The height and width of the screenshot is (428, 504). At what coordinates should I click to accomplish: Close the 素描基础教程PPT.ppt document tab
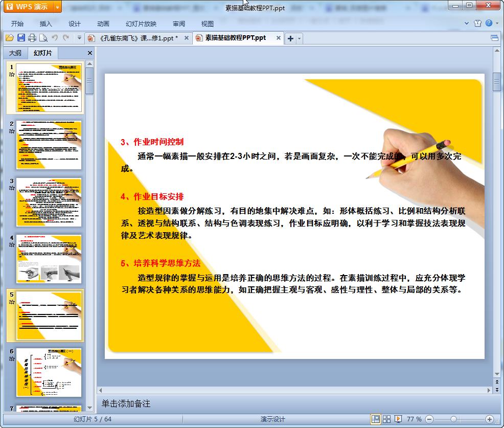click(x=279, y=38)
